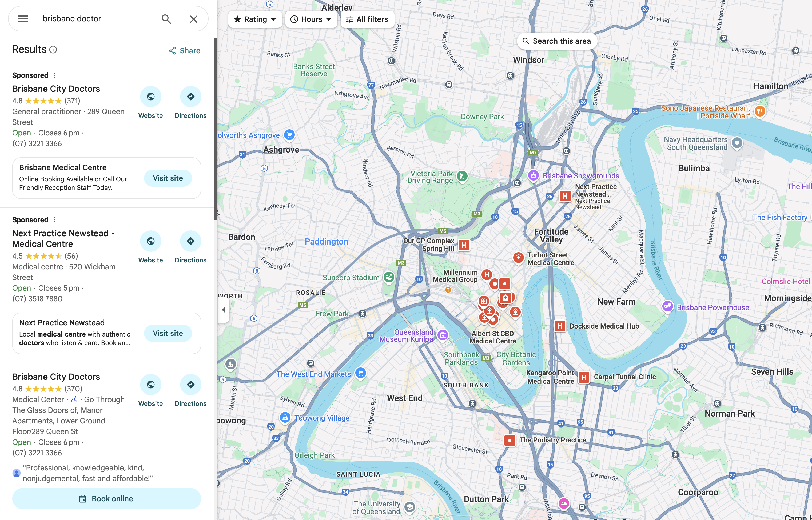
Task: Click the Fortitude Valley label
Action: [x=551, y=236]
